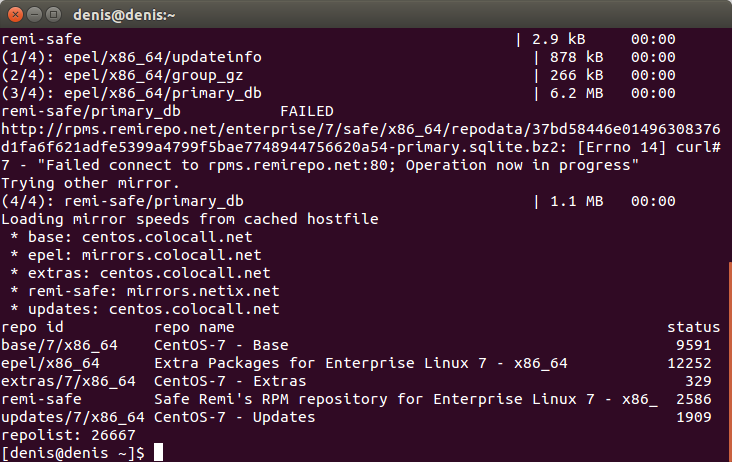This screenshot has height=462, width=732.
Task: Click the 12252 epel package count
Action: 689,363
